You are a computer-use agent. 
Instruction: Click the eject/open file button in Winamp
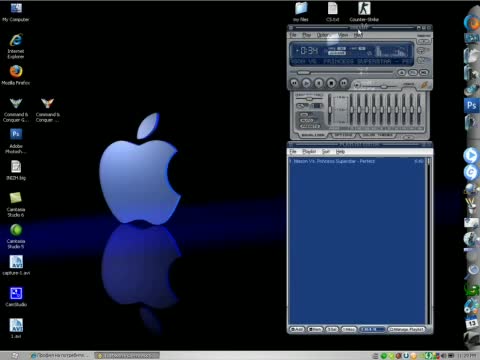402,72
